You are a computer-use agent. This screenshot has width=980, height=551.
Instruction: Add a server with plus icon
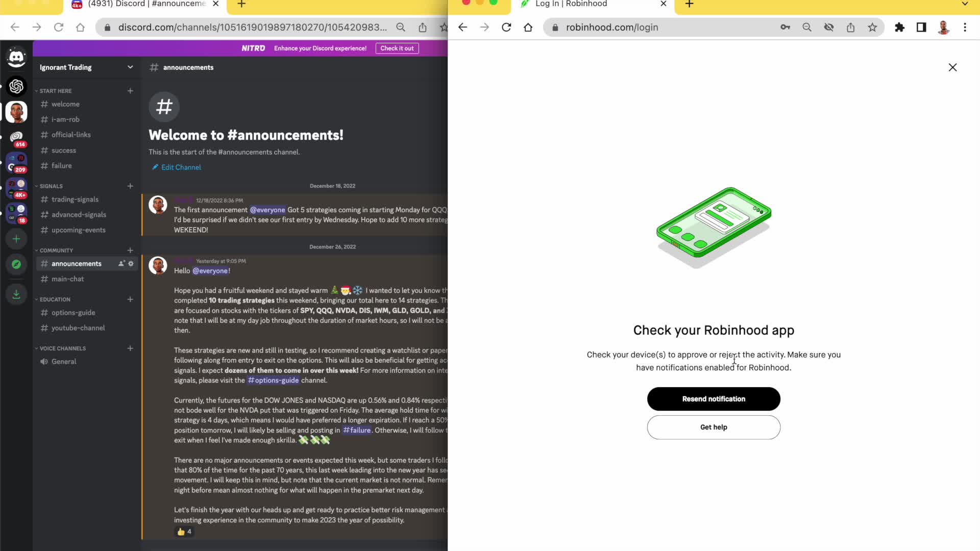click(16, 239)
